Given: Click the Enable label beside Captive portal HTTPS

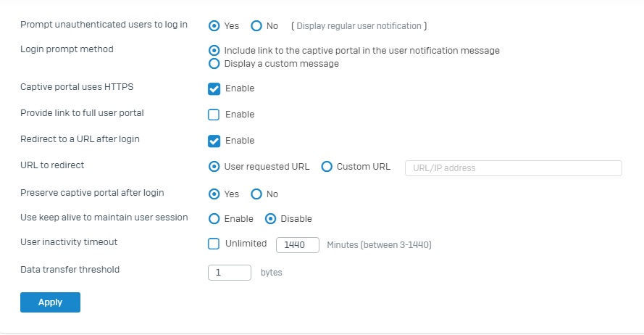Looking at the screenshot, I should [240, 88].
